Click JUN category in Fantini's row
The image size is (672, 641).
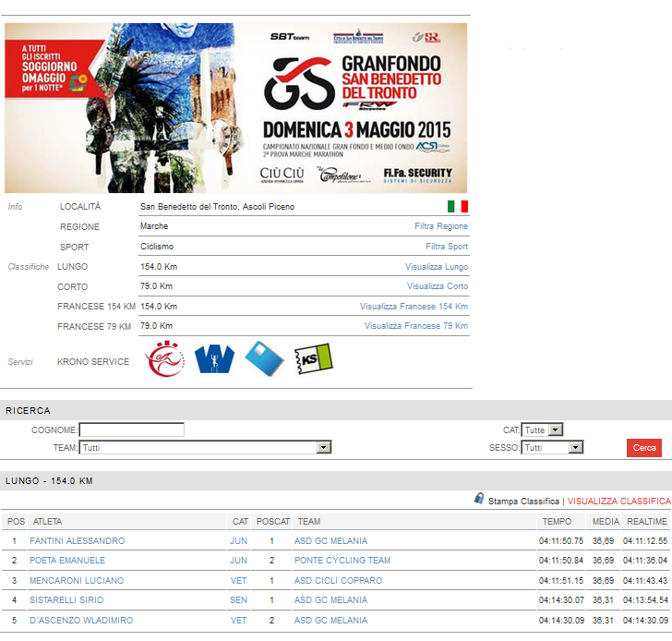pos(238,540)
